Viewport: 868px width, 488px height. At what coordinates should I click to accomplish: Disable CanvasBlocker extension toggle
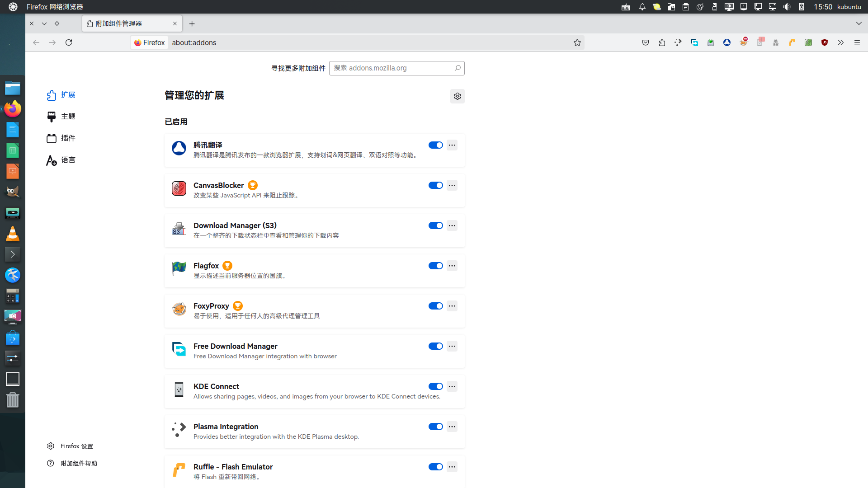coord(436,185)
